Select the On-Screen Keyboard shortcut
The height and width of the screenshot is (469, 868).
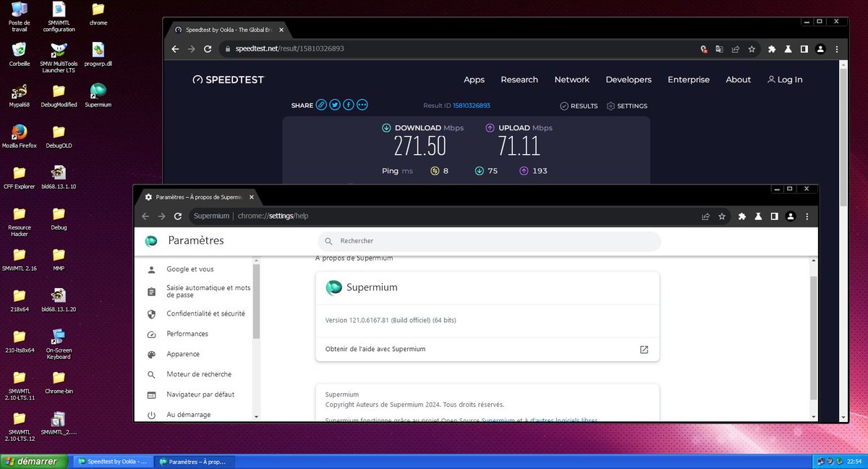(x=59, y=345)
